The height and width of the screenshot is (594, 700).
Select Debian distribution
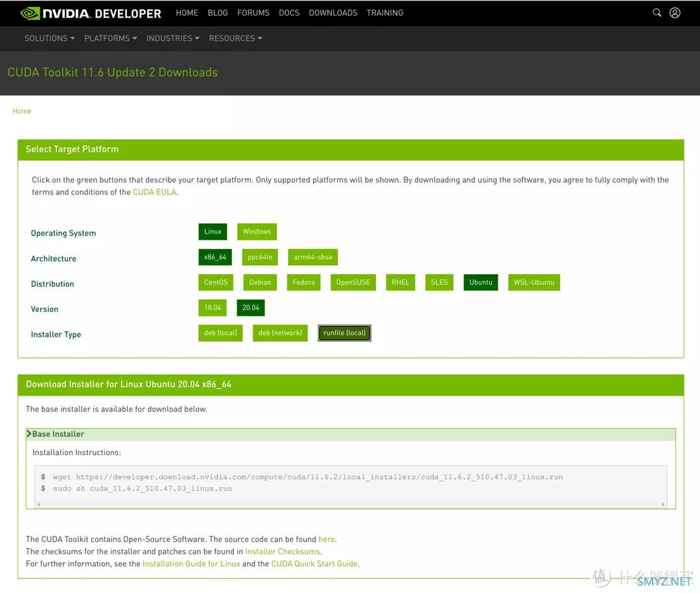pyautogui.click(x=260, y=282)
